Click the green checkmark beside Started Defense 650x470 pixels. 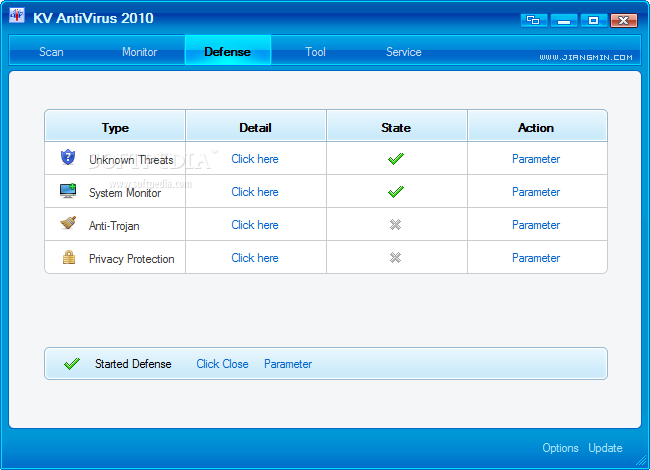coord(72,364)
